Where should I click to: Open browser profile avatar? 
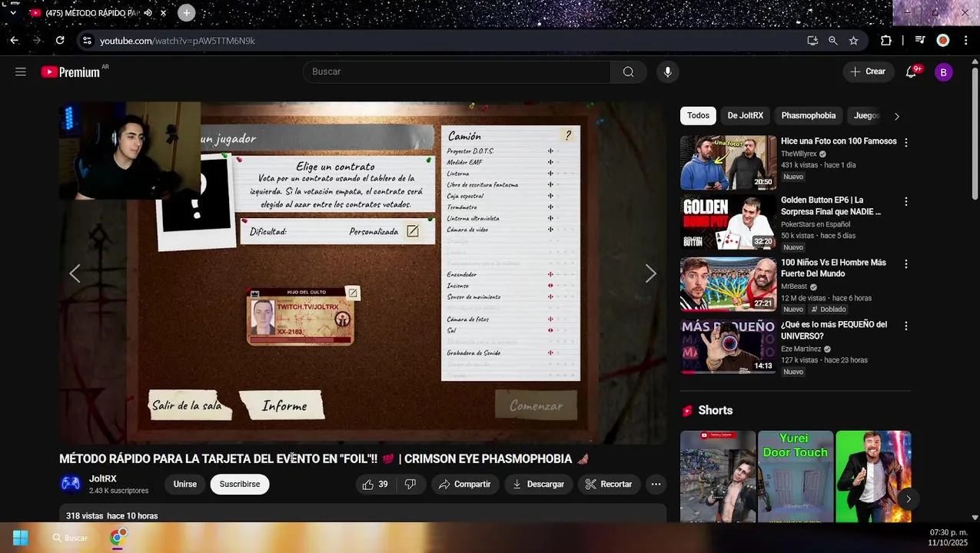(x=943, y=41)
